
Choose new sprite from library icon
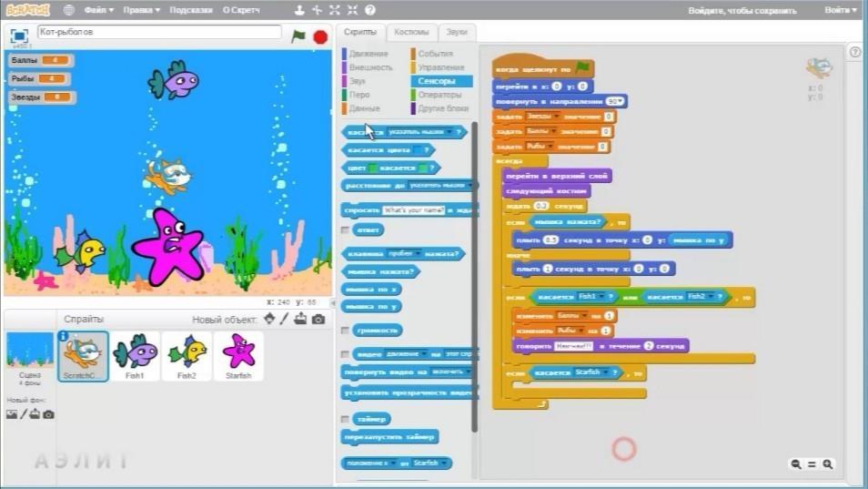(x=269, y=319)
